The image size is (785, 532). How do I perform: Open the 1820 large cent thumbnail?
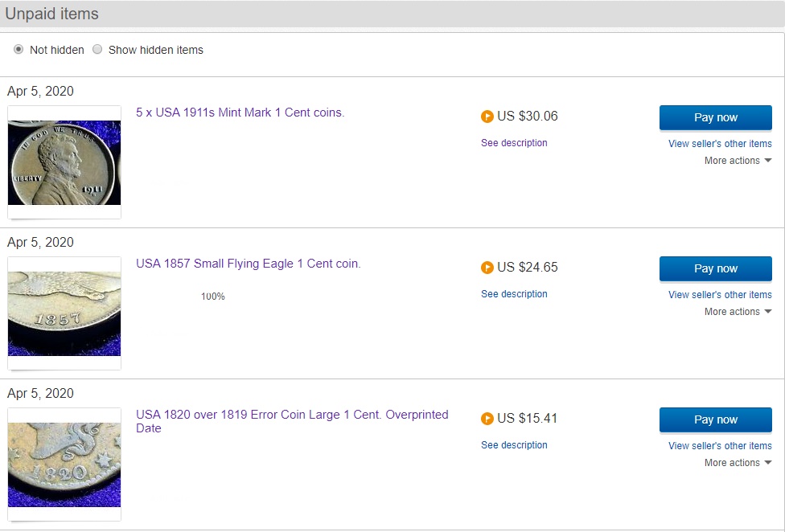coord(64,464)
